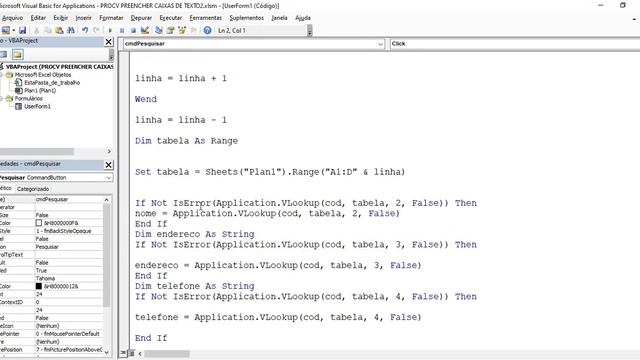Click the Toggle Folders icon in Project panel
The height and width of the screenshot is (360, 640).
17,54
